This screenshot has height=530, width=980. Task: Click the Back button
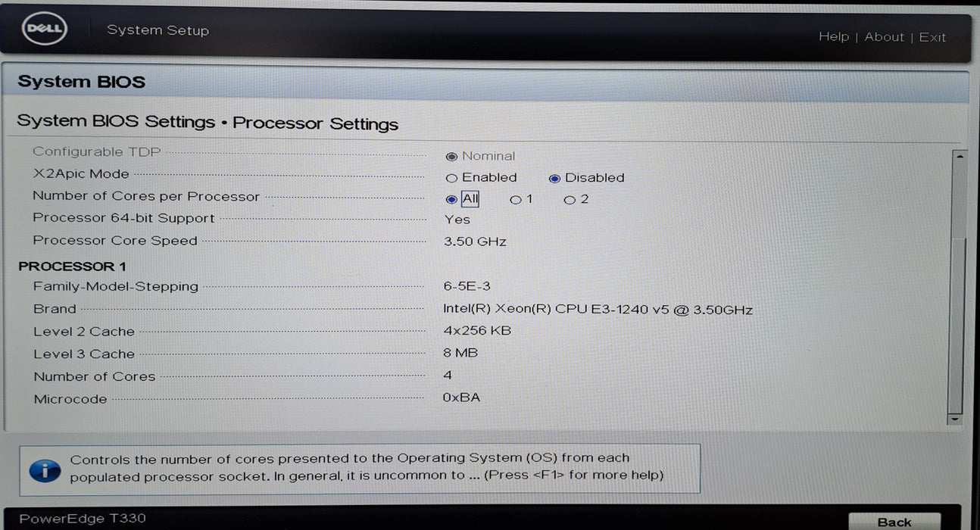click(894, 522)
